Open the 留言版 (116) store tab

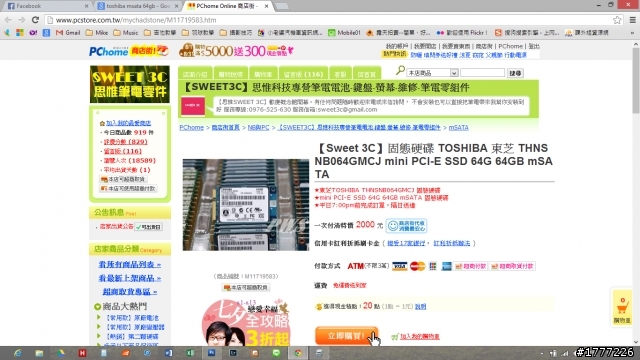pyautogui.click(x=303, y=74)
